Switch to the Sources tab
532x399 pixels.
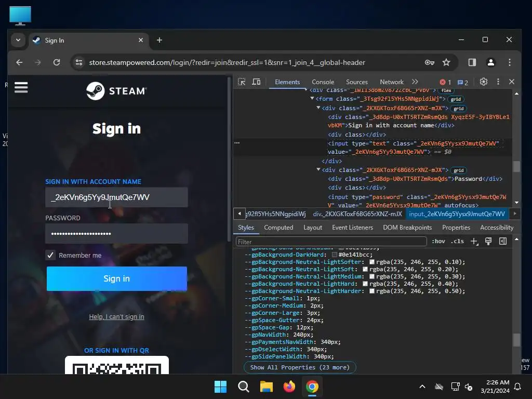click(357, 82)
